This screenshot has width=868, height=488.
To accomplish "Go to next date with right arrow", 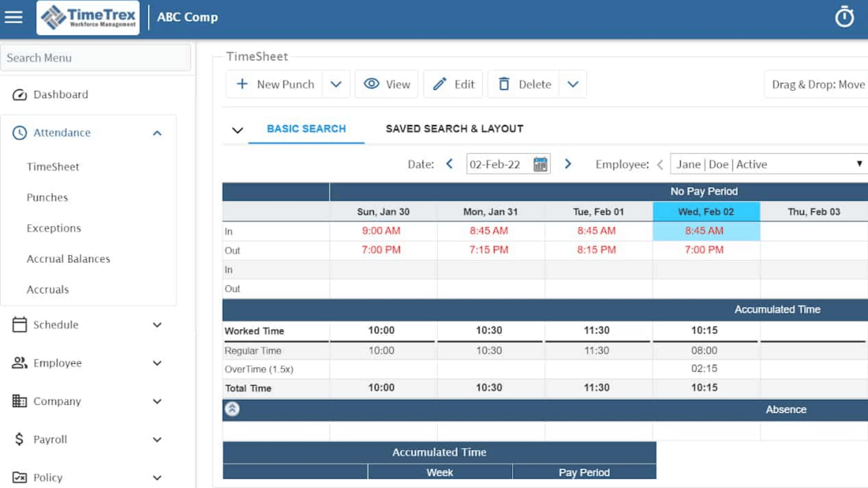I will [568, 164].
